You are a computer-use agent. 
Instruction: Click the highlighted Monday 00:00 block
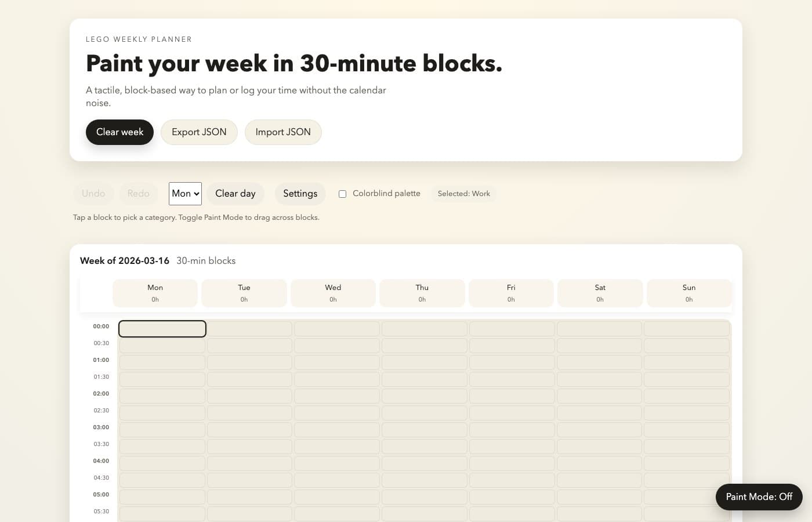[x=162, y=328]
